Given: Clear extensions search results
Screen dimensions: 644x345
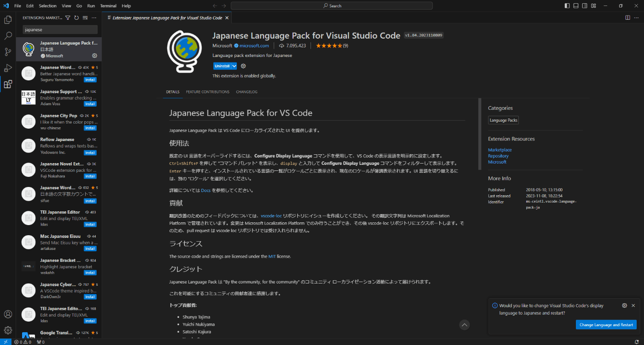Looking at the screenshot, I should click(x=85, y=18).
